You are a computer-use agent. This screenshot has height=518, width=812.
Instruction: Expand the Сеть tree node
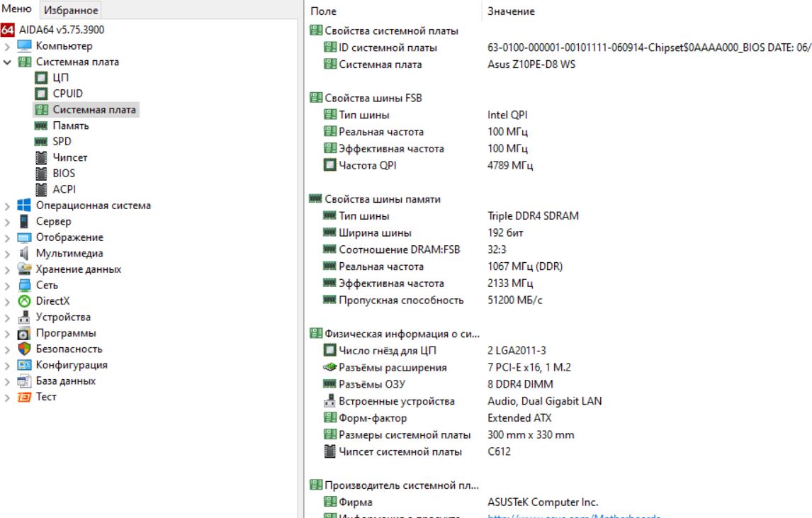[7, 286]
